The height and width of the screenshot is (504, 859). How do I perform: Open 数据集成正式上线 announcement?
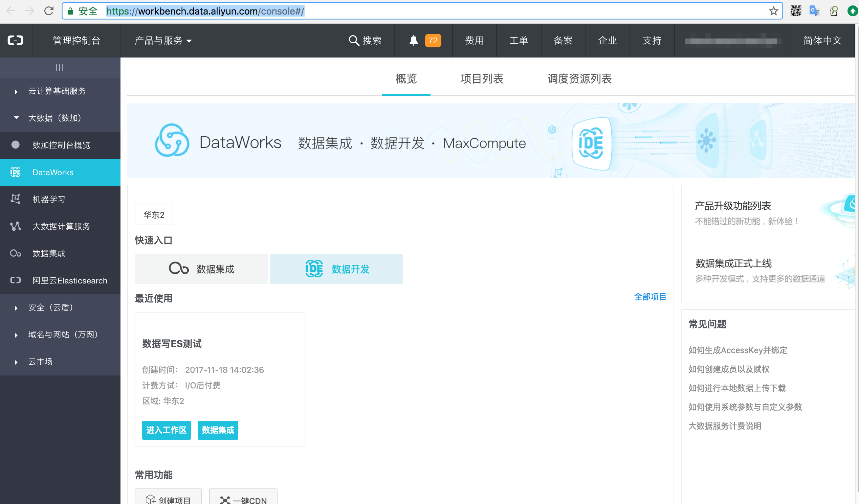pyautogui.click(x=733, y=264)
